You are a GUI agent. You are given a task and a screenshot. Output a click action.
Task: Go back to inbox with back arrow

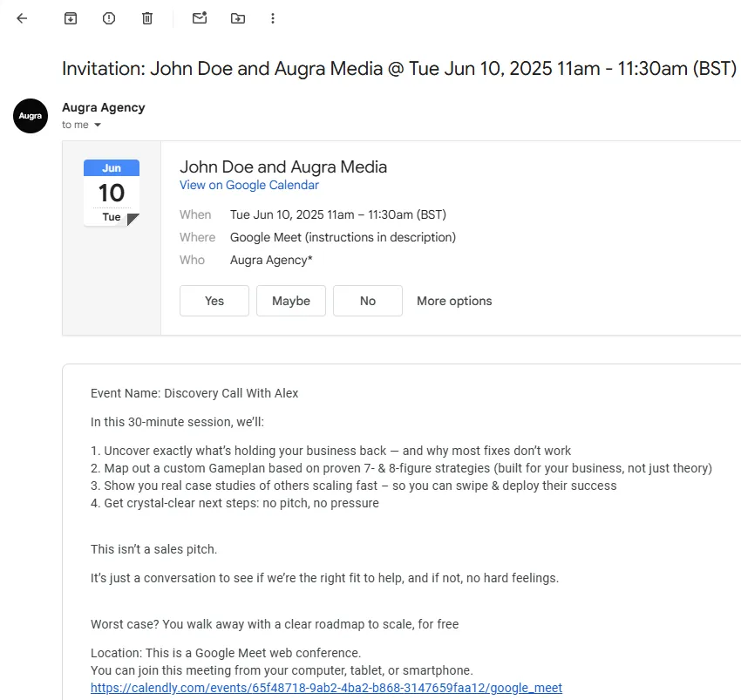(x=22, y=18)
